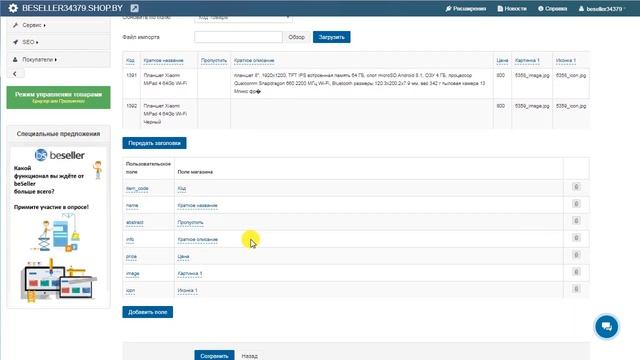Delete the info mapping row via trash icon

[x=576, y=238]
